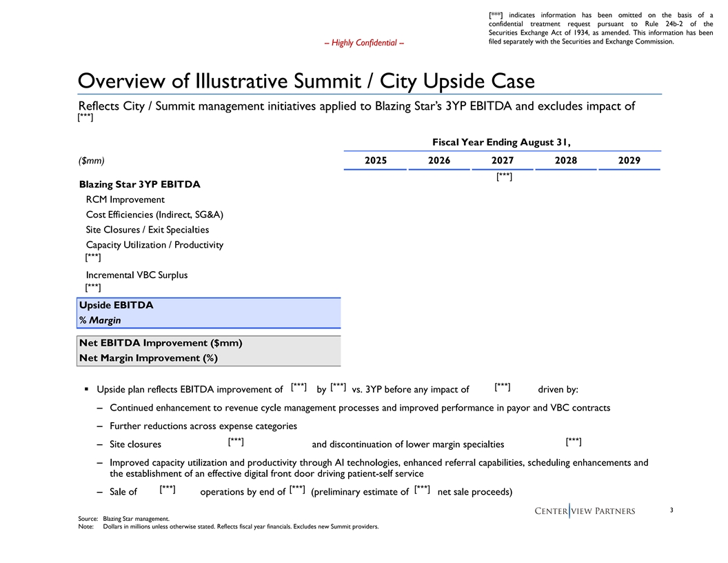The image size is (728, 563).
Task: Click the confidential treatment notice citing Rule 24b-2
Action: pyautogui.click(x=600, y=28)
